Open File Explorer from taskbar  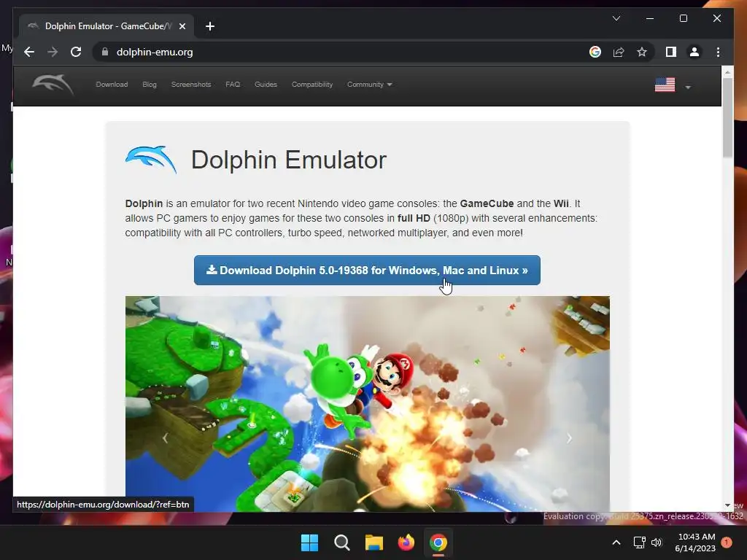(x=374, y=542)
